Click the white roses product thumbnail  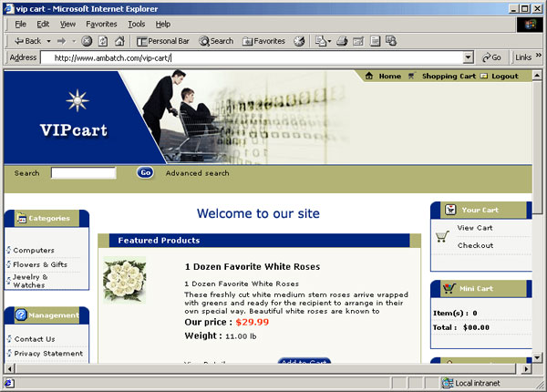(x=125, y=282)
